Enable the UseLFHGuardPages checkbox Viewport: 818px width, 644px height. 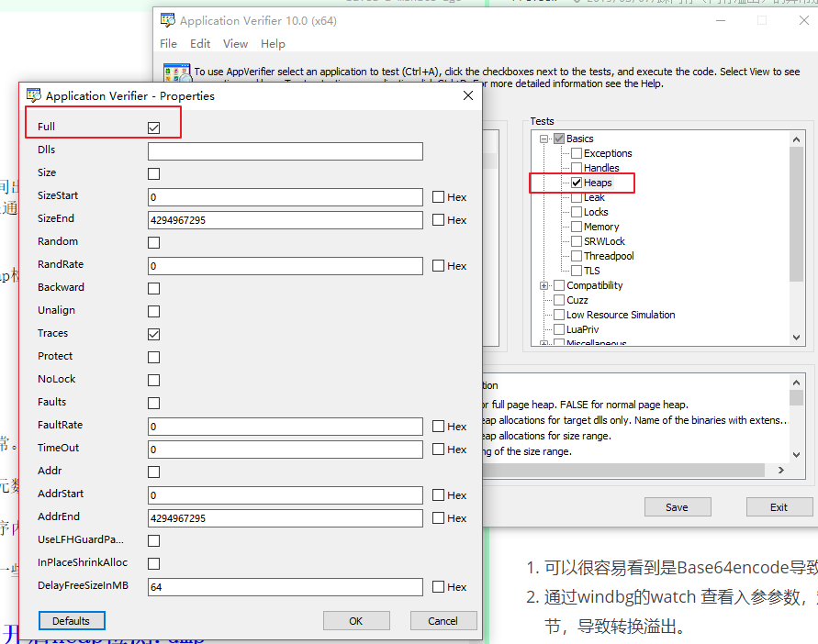pos(154,540)
